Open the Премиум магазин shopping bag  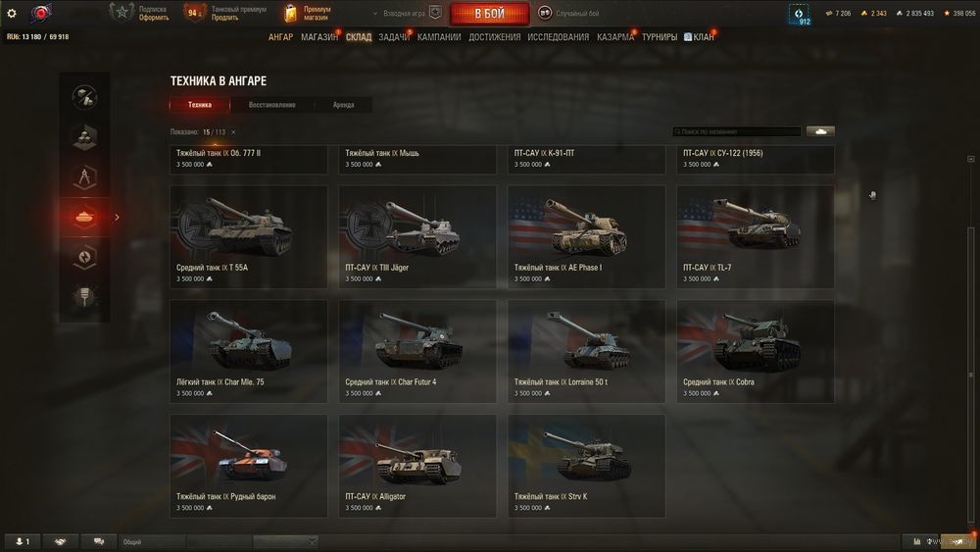tap(290, 13)
